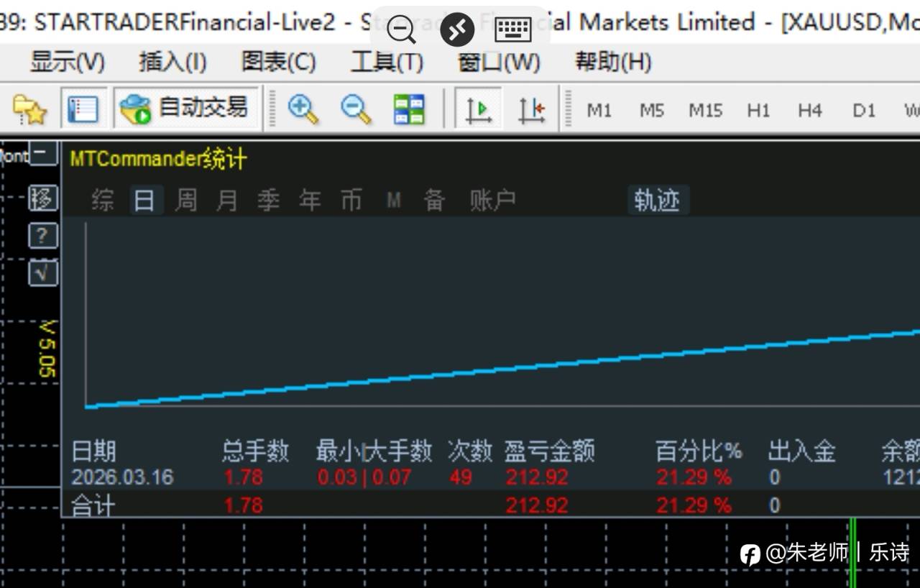Toggle the 轨迹 trajectory button
The width and height of the screenshot is (920, 588).
[658, 200]
